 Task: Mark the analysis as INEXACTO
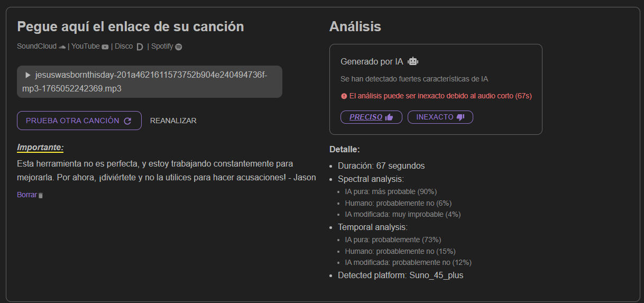pos(440,117)
